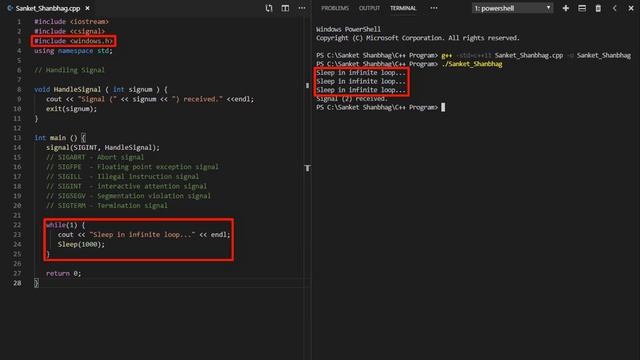This screenshot has width=640, height=360.
Task: Switch to the OUTPUT panel tab
Action: [x=369, y=8]
